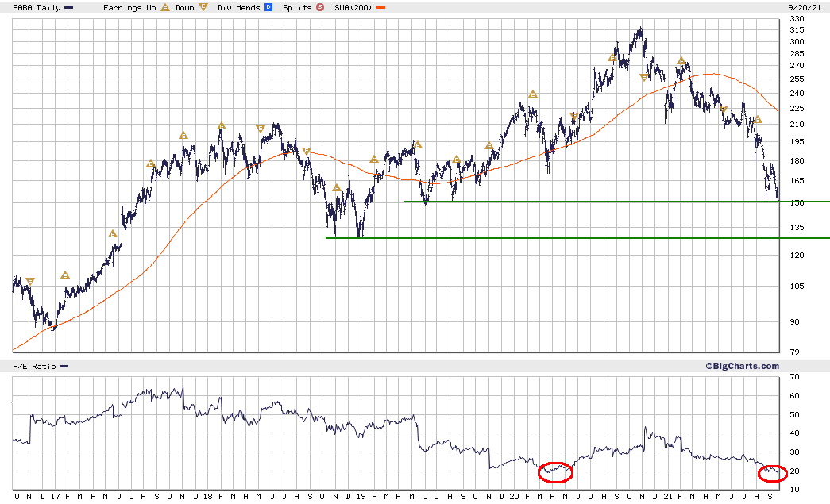Click the earnings-down marker in November 2016

[30, 281]
